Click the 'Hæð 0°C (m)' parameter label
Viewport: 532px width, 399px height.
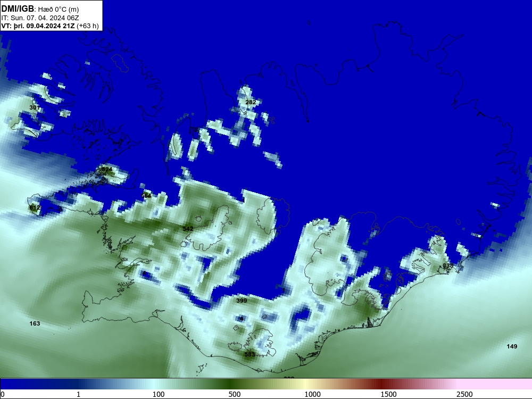coord(59,10)
